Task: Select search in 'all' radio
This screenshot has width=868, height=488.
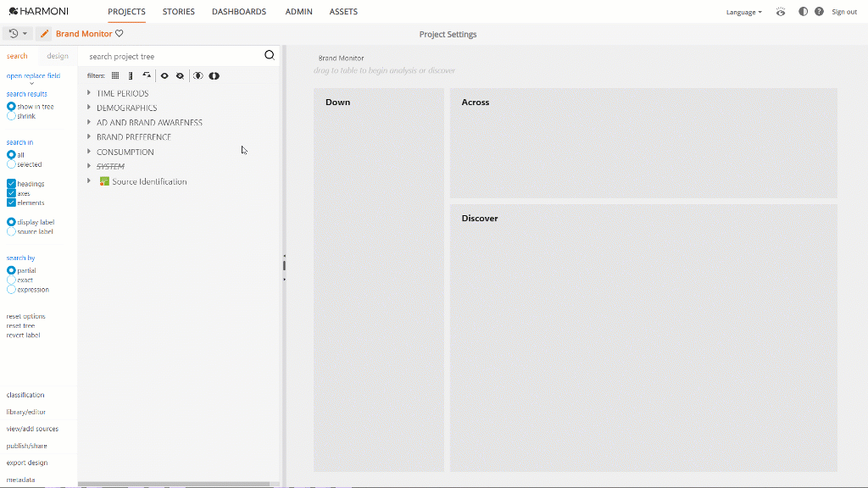Action: 11,154
